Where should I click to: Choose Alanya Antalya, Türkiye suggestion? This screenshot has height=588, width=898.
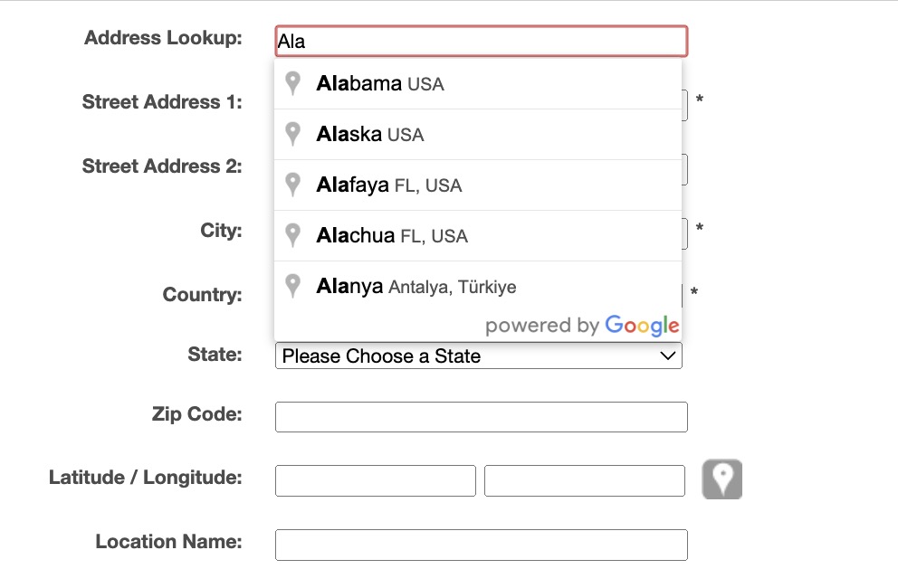click(416, 287)
